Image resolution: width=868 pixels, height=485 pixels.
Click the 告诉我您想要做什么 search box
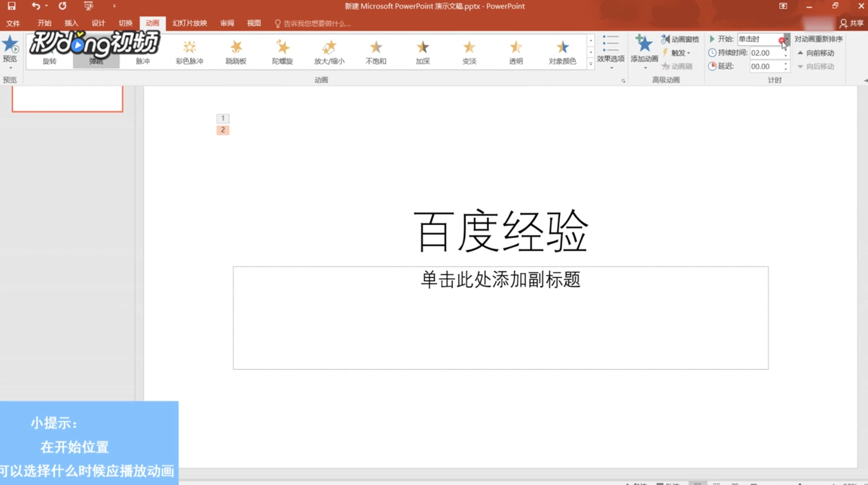(x=313, y=24)
